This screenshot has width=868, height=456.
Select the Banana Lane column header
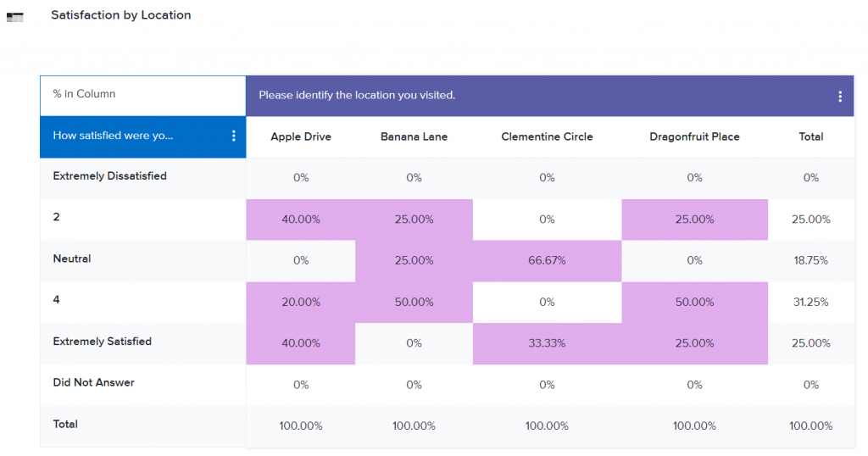tap(414, 136)
